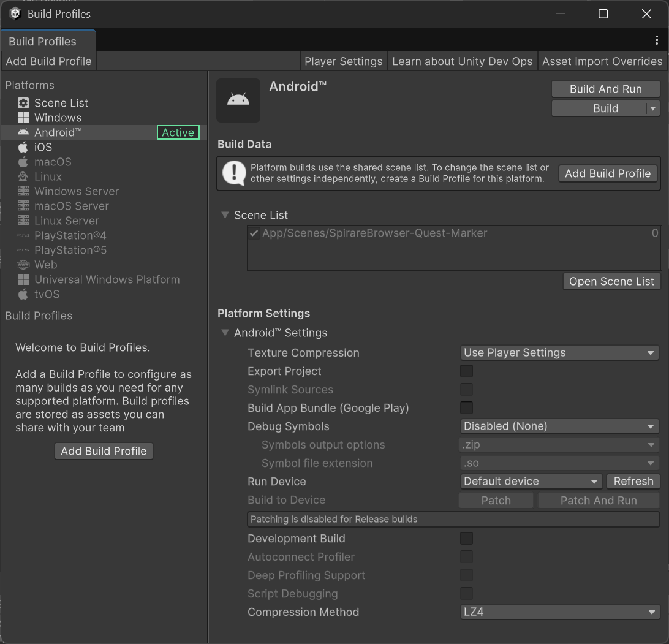Open Asset Import Overrides
Screen dimensions: 669x644
(x=602, y=61)
